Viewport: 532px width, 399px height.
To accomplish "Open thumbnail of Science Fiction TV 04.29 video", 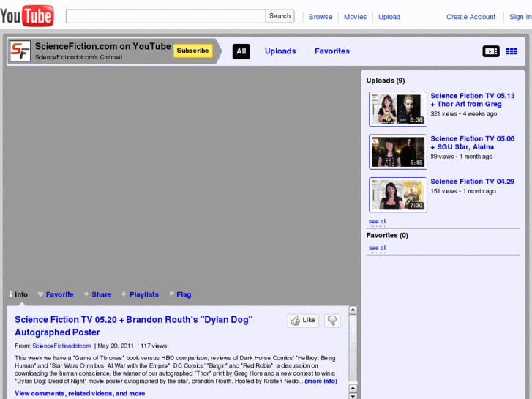I will tap(398, 195).
